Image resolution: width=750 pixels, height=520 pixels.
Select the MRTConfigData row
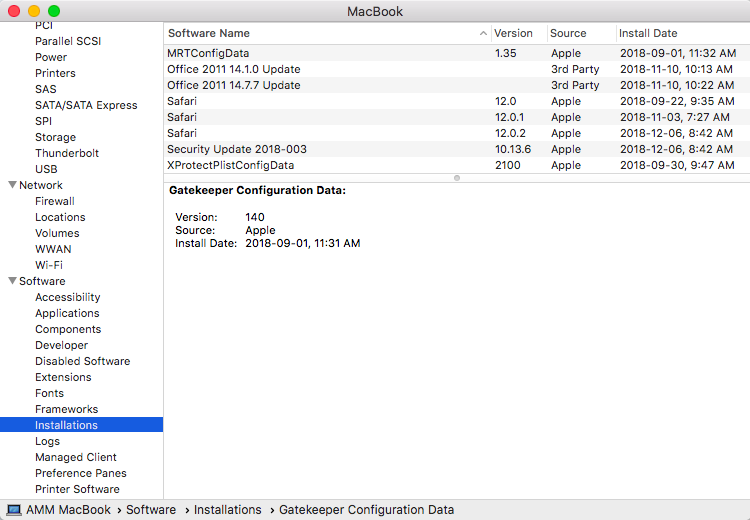(x=457, y=53)
